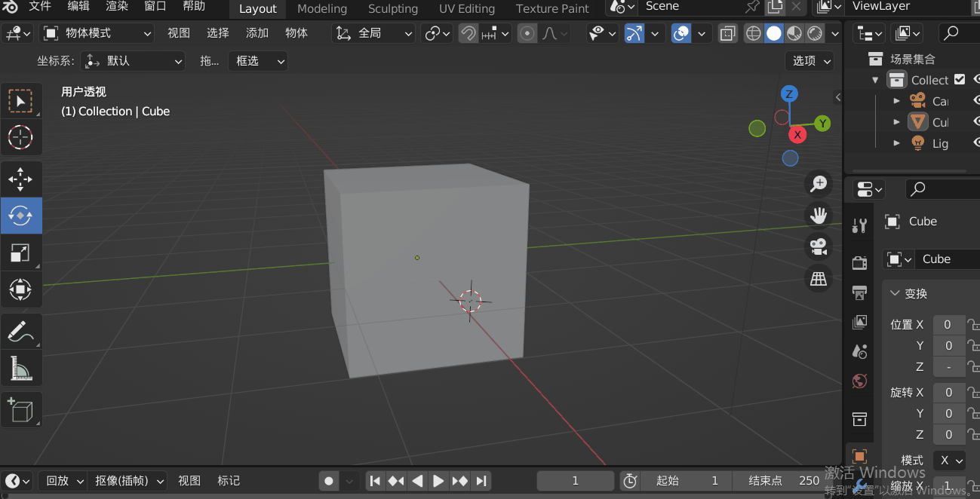Select the Box Select tool

[20, 101]
